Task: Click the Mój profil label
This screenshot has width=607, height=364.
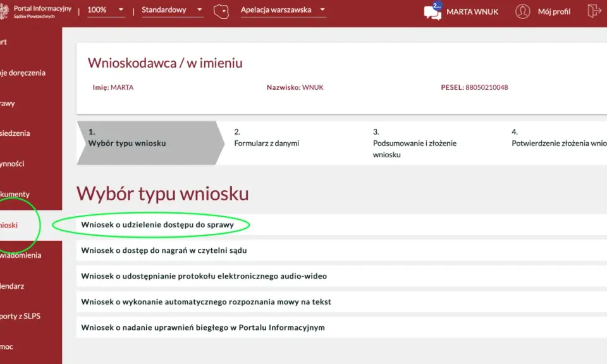Action: point(554,11)
